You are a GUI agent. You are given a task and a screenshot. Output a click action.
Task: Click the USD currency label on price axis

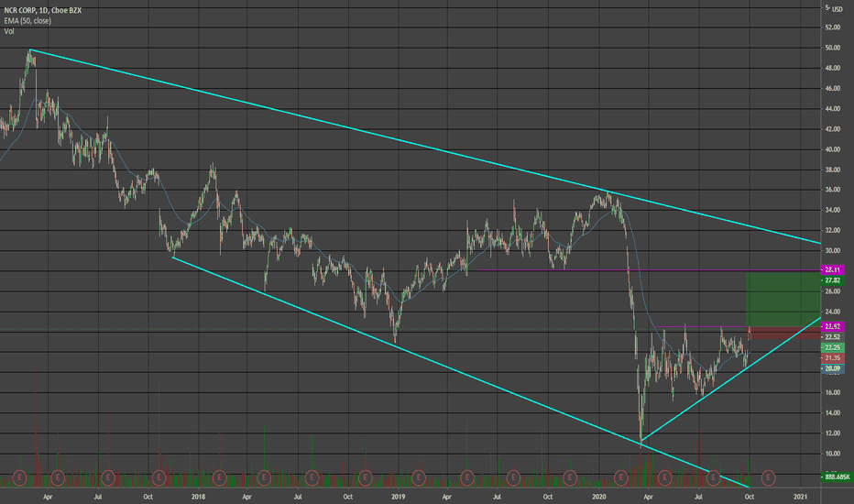838,9
